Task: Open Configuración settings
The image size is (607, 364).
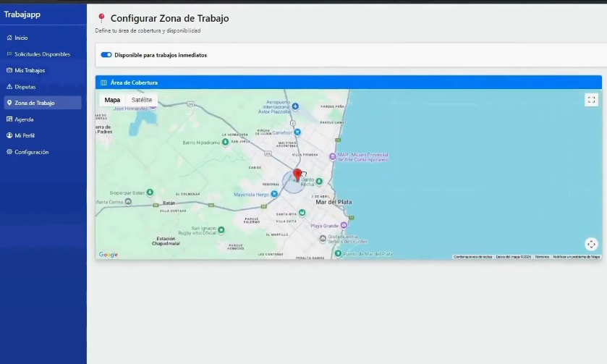Action: 43,152
